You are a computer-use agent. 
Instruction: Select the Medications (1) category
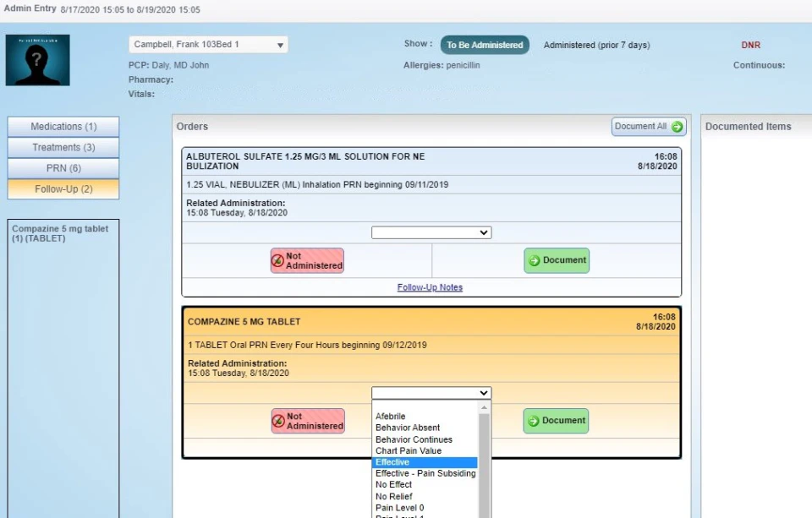coord(63,127)
